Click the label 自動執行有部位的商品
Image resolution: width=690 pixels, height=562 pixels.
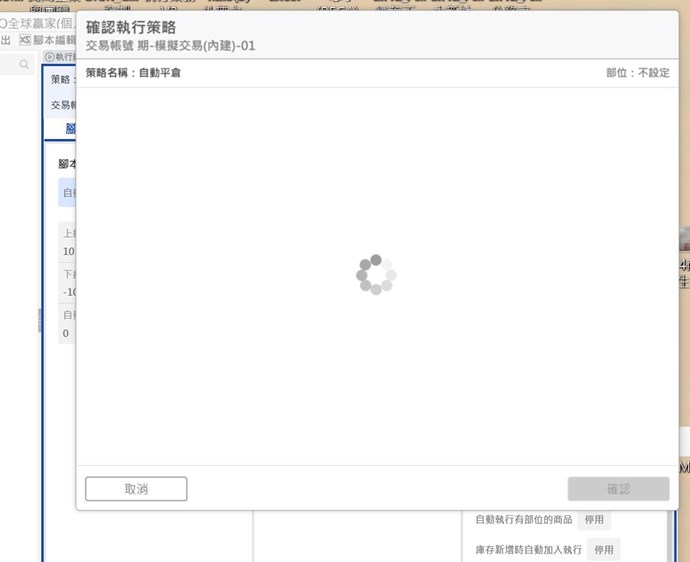524,519
